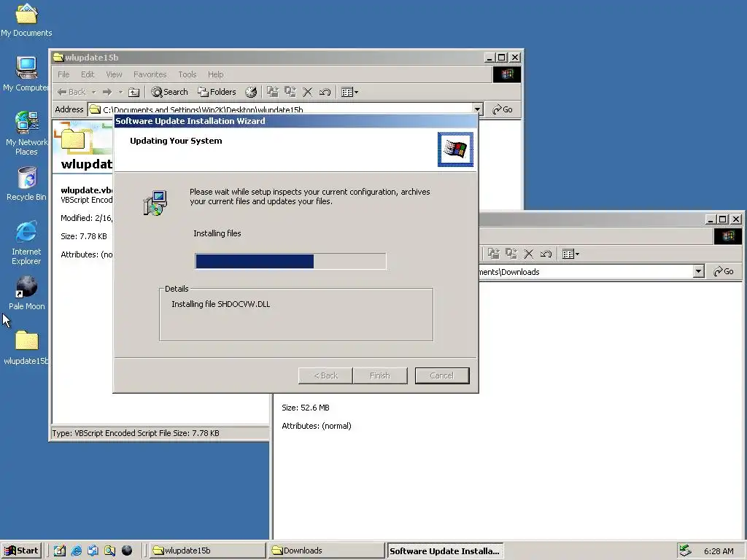Image resolution: width=747 pixels, height=560 pixels.
Task: Click Back in wlupdate15b window toolbar
Action: pos(71,92)
